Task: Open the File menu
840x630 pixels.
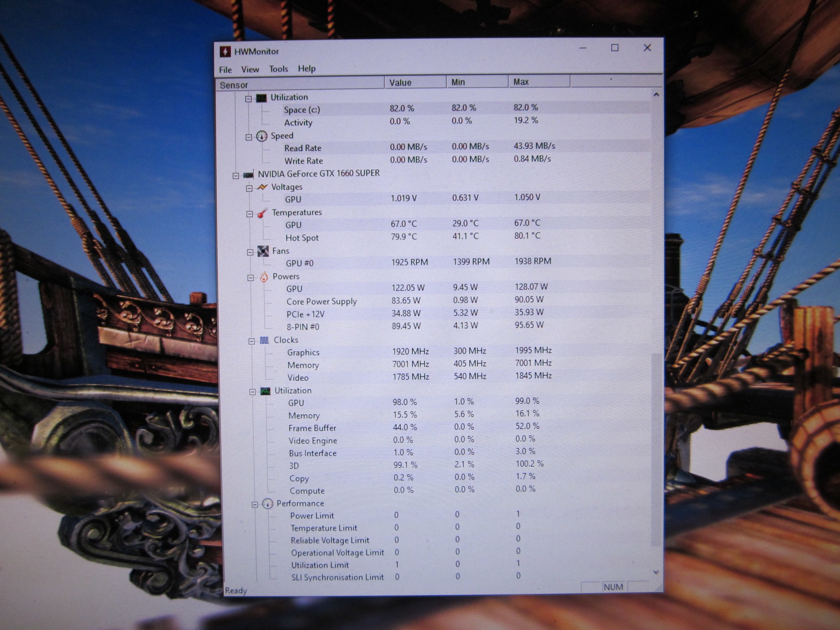Action: click(225, 70)
